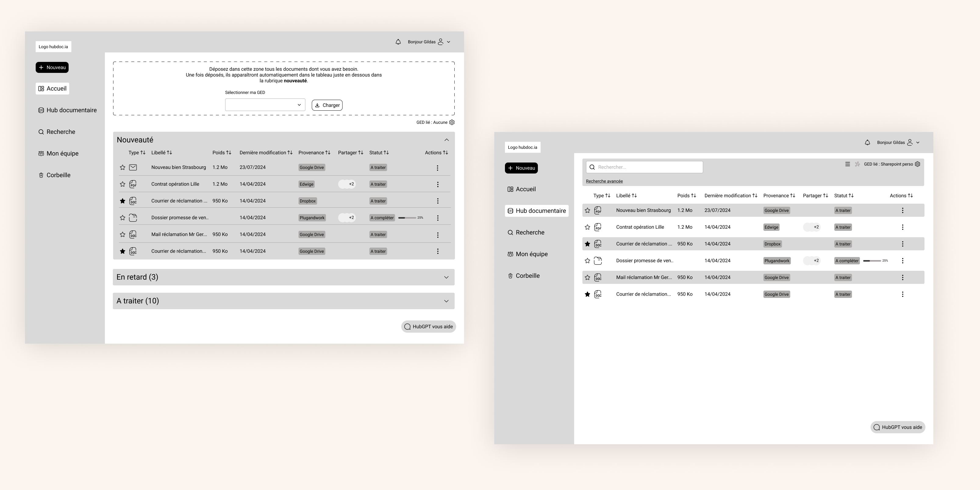Open 'Mon équipe' in Hub documentaire window sidebar
980x490 pixels.
click(x=528, y=254)
